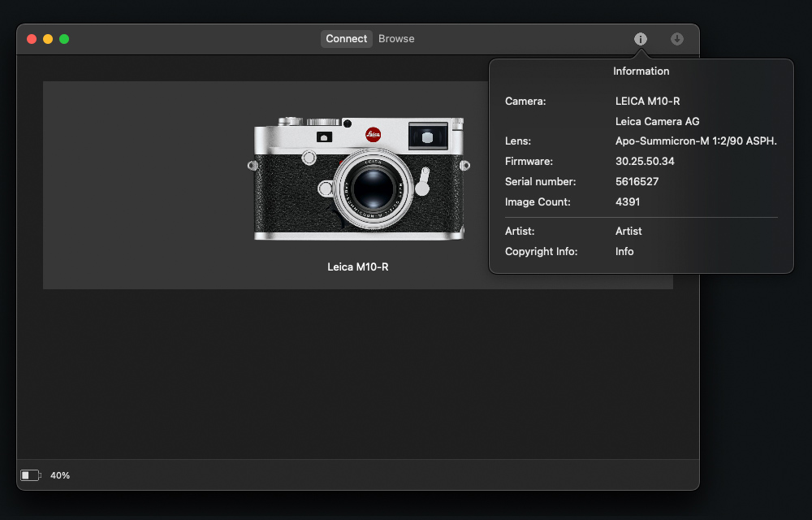The height and width of the screenshot is (520, 812).
Task: Click the "Image Count:" label
Action: coord(538,201)
